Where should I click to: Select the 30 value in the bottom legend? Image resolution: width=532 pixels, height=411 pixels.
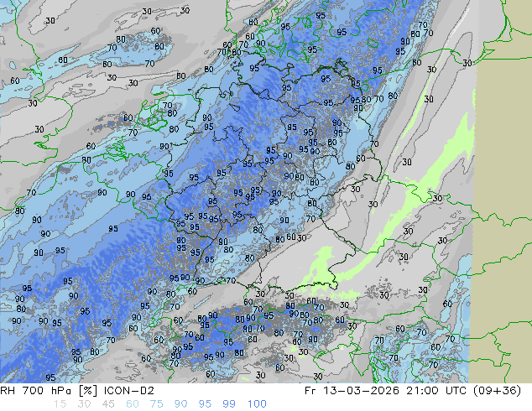coord(84,404)
